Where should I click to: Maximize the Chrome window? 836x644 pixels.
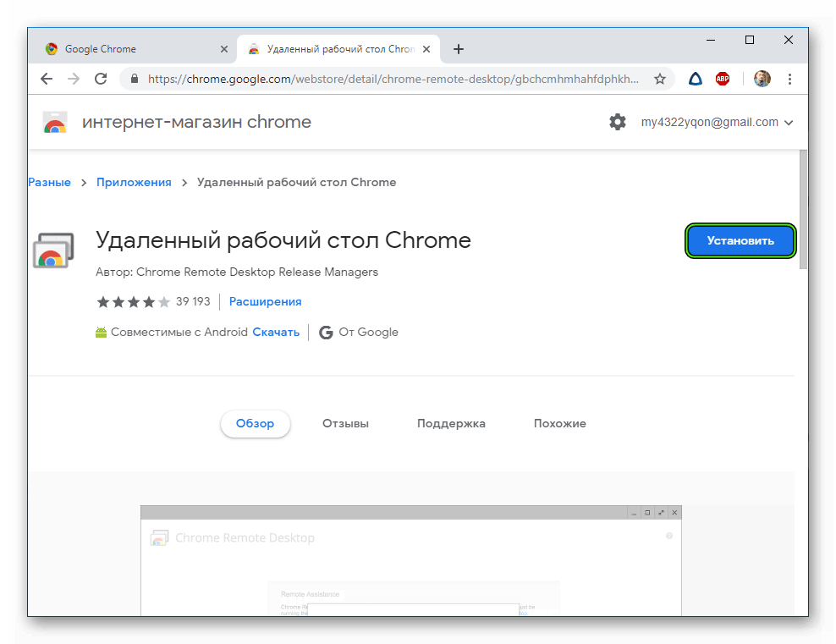click(x=750, y=40)
